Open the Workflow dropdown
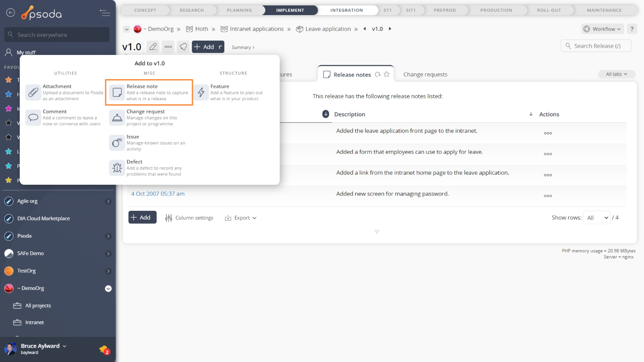Screen dimensions: 644x362 pos(602,29)
